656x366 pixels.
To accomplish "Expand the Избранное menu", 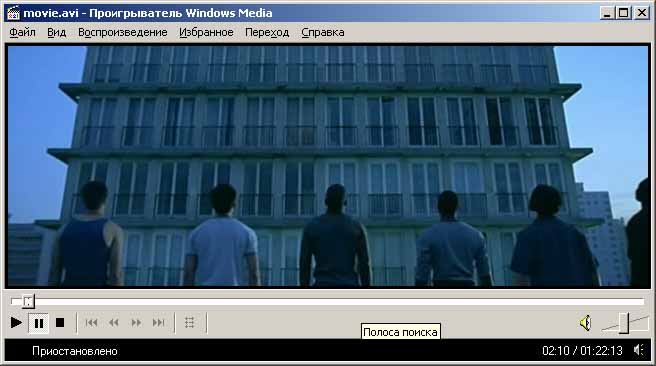I will click(206, 32).
